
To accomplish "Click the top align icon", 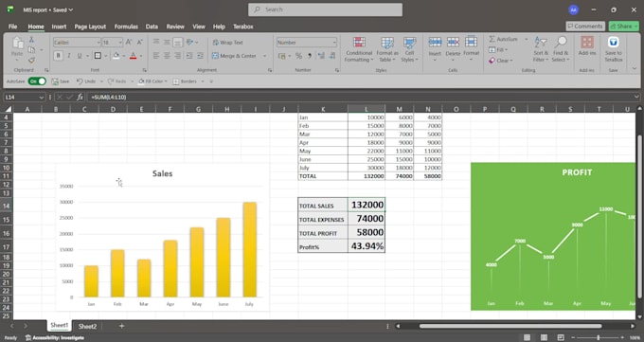I will coord(156,42).
